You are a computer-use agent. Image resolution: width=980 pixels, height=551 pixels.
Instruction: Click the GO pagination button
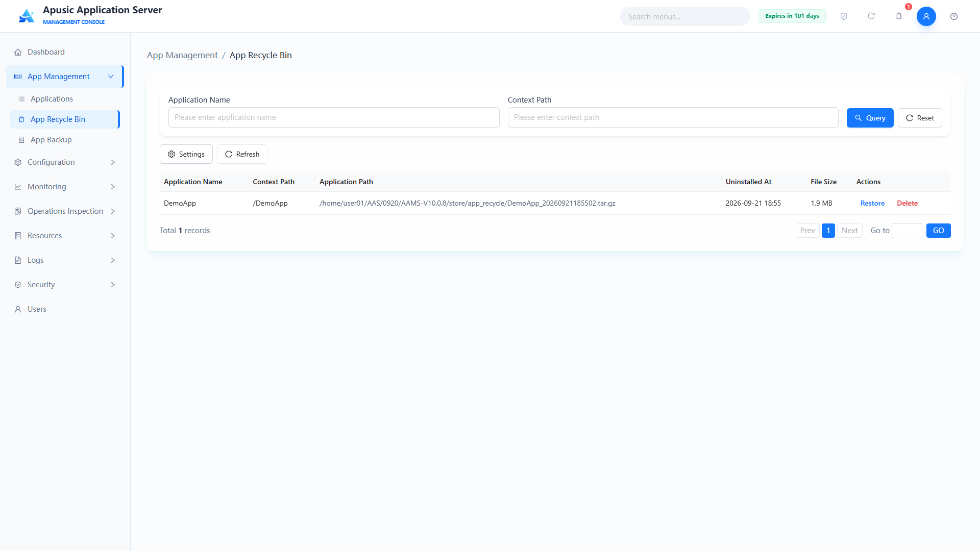point(938,231)
